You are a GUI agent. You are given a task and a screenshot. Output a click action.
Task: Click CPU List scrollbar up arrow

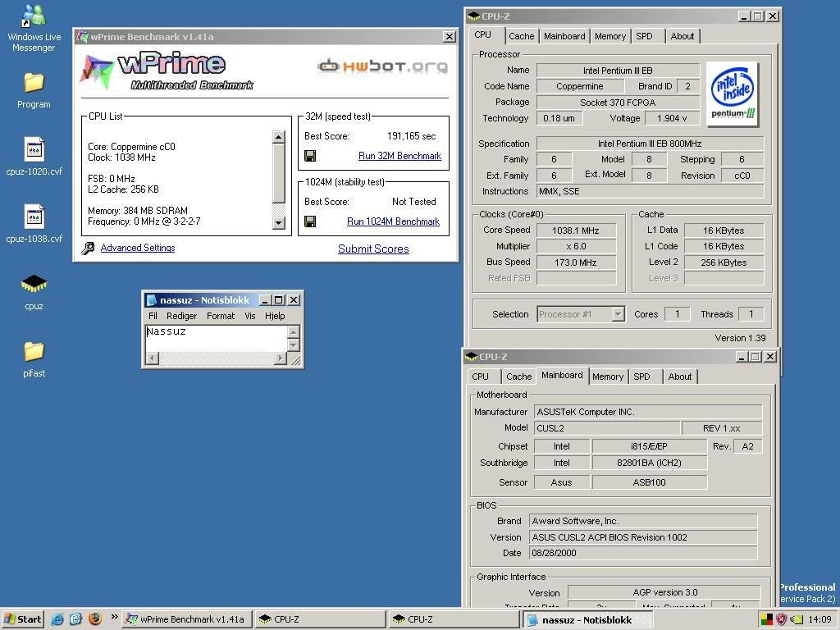tap(279, 137)
